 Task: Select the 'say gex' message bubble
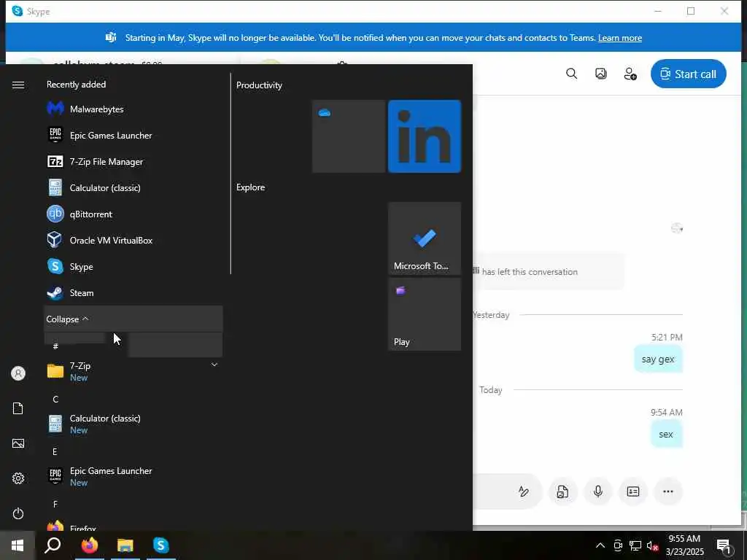(x=658, y=359)
